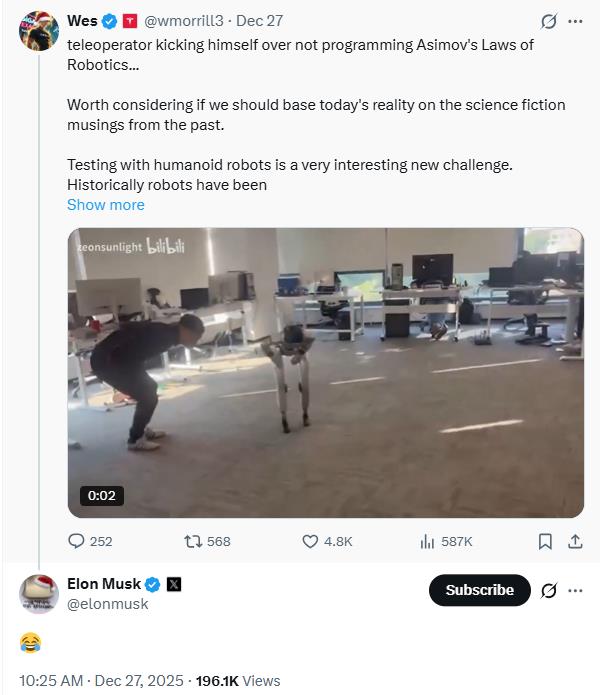
Task: Open the @elonmusk profile handle
Action: click(x=107, y=603)
